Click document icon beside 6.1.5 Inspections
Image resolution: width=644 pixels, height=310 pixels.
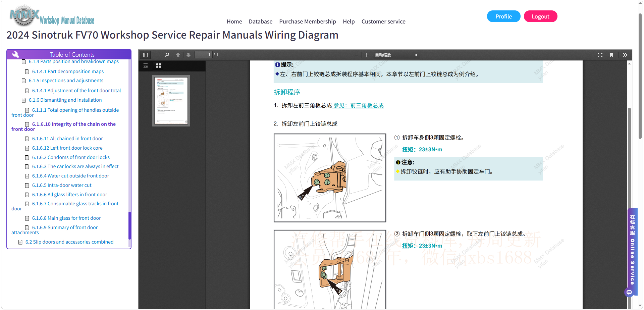pos(24,81)
